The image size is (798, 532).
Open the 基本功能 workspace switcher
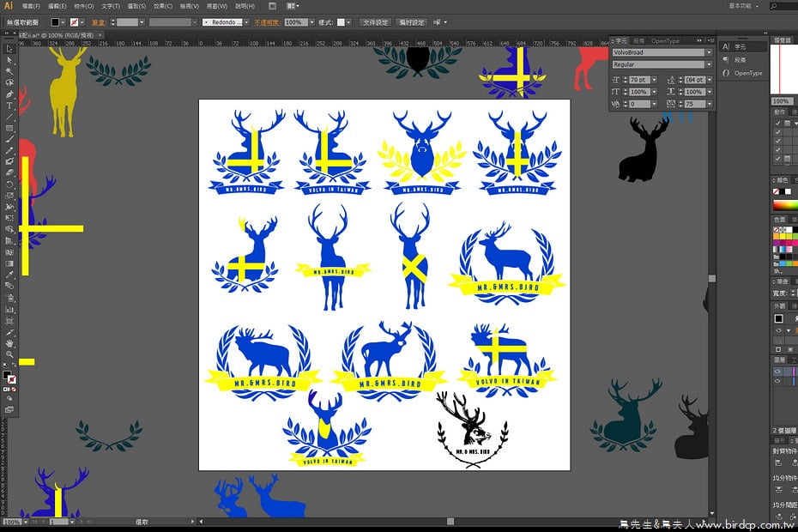point(744,6)
